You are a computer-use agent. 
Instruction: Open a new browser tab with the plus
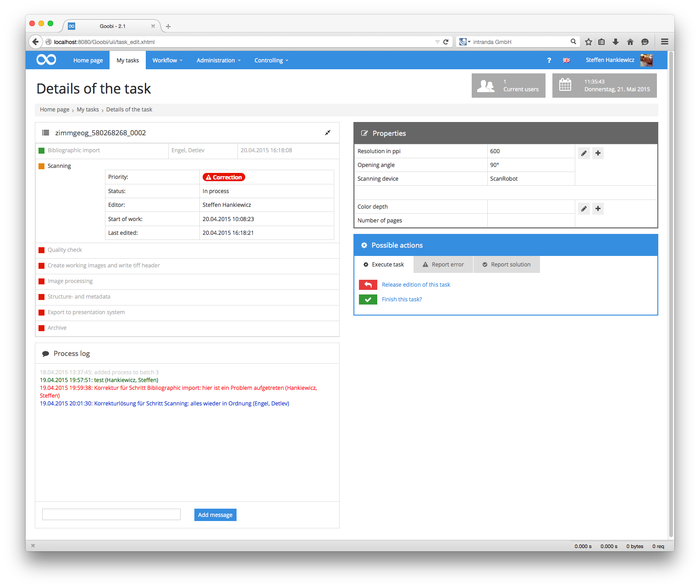click(168, 27)
